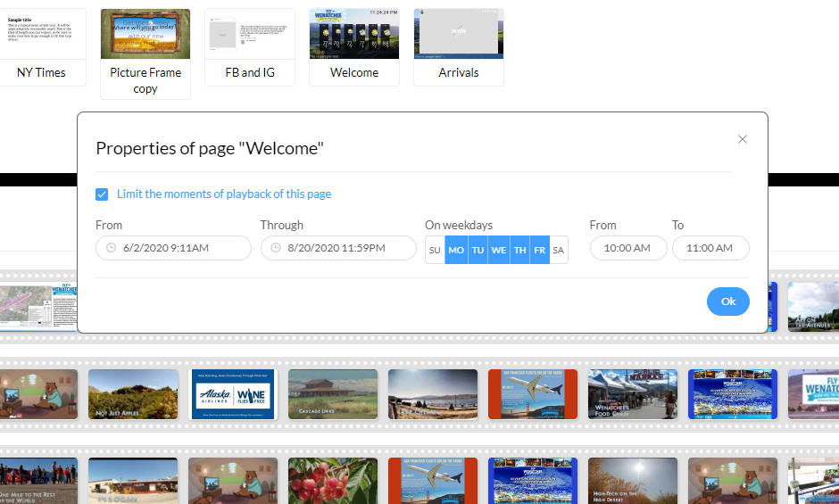Toggle Wednesday (WE) weekday button
The height and width of the screenshot is (504, 839).
click(x=499, y=250)
